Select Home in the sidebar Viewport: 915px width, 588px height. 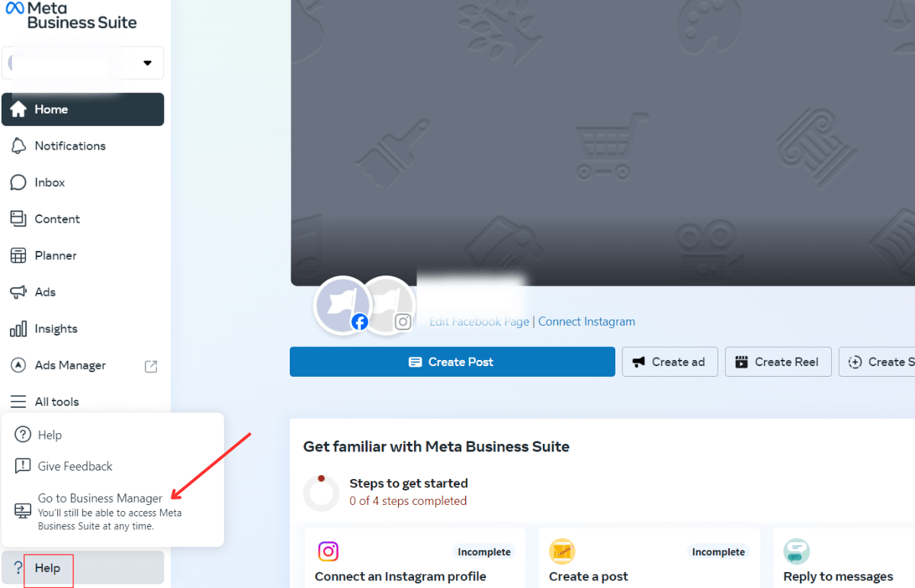click(51, 109)
